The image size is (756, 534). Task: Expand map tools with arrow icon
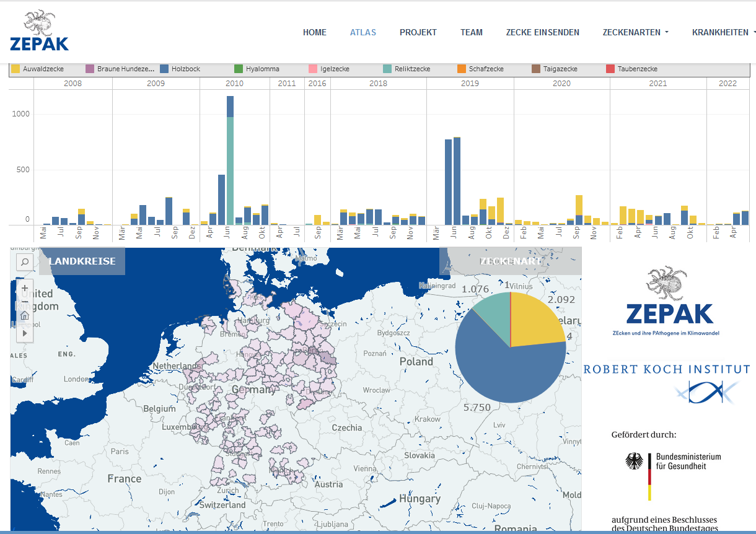tap(25, 333)
